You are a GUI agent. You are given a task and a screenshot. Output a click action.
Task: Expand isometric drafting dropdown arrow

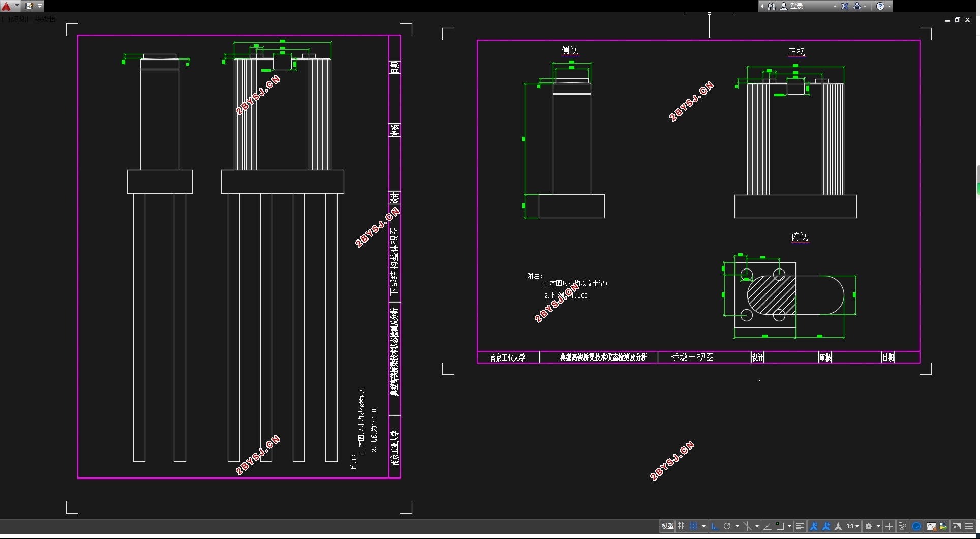[x=757, y=526]
